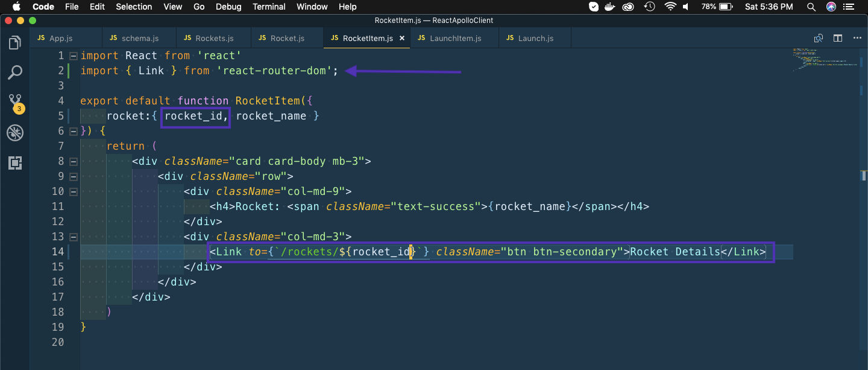This screenshot has height=370, width=868.
Task: Open Time Machine menu bar icon
Action: pyautogui.click(x=649, y=7)
